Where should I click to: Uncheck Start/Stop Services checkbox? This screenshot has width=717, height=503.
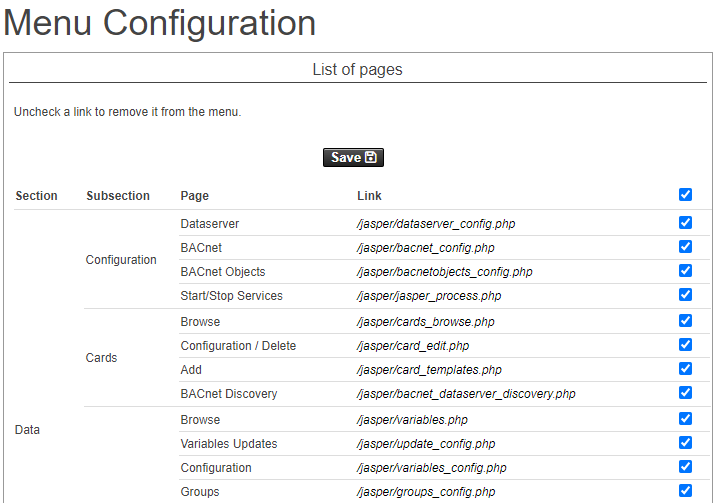coord(685,295)
